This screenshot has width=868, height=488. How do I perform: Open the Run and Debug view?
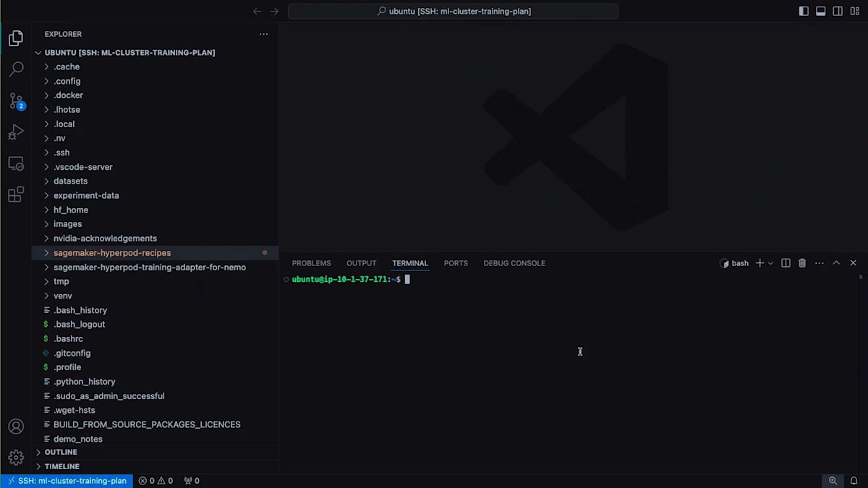16,132
